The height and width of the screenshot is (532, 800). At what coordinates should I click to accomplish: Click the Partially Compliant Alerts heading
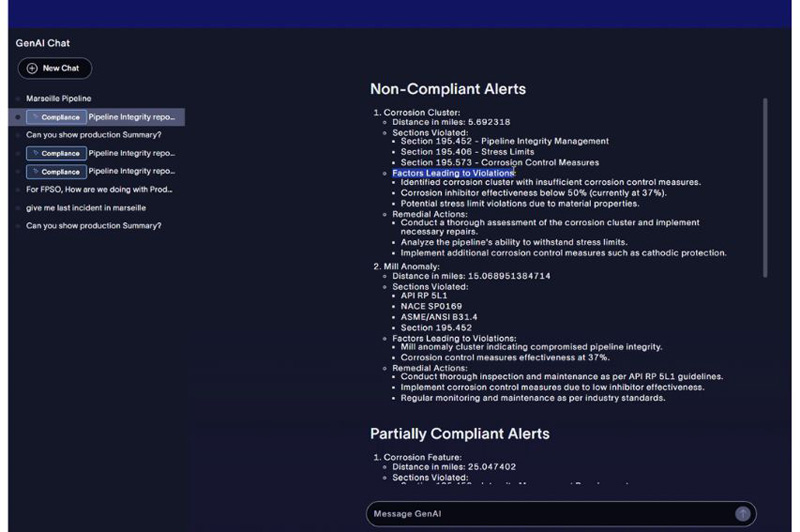tap(460, 434)
